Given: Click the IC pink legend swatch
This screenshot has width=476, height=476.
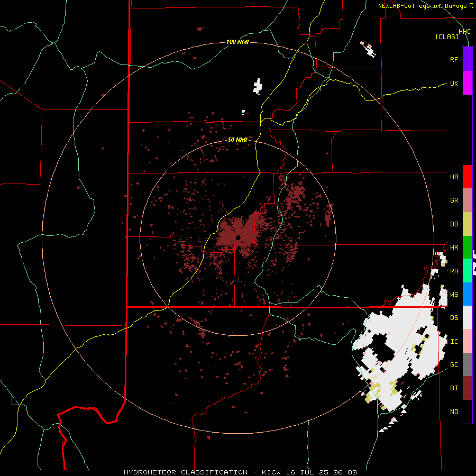Looking at the screenshot, I should (x=467, y=341).
